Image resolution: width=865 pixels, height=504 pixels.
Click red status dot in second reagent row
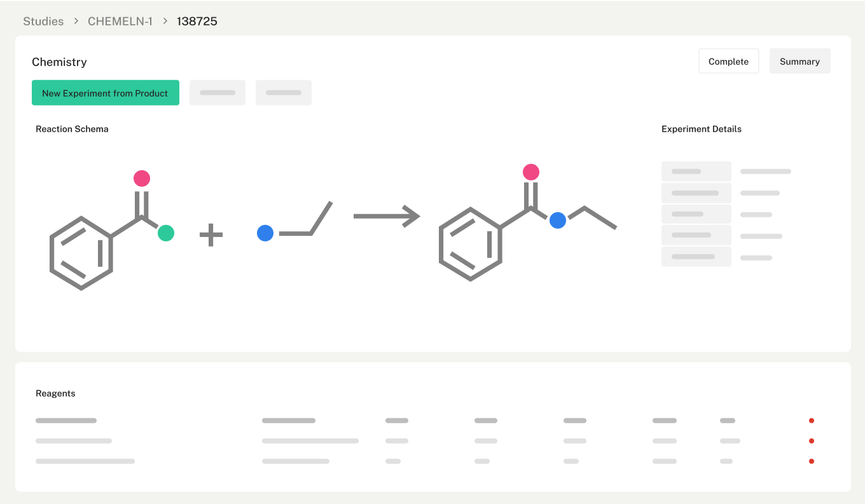[812, 441]
